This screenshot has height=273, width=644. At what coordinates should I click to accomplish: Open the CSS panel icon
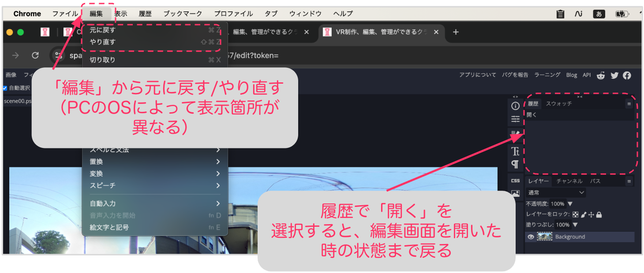tap(515, 181)
